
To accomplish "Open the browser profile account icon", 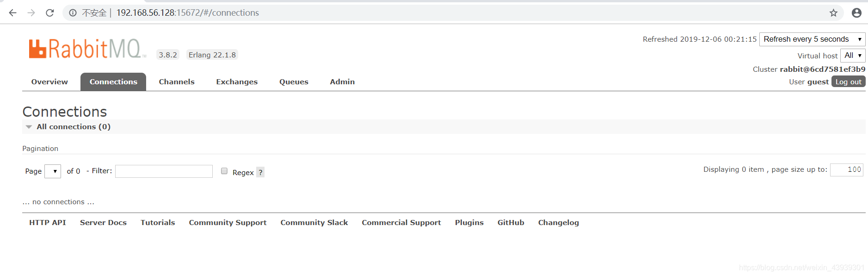I will [x=856, y=13].
